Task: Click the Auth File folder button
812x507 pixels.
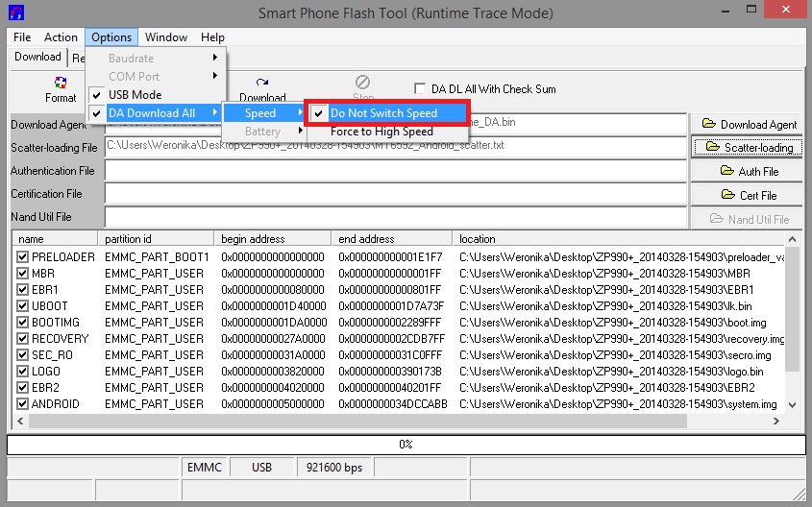Action: (748, 171)
